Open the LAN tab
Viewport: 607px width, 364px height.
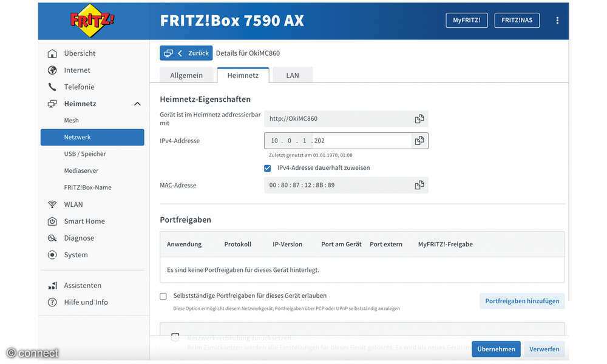coord(292,75)
